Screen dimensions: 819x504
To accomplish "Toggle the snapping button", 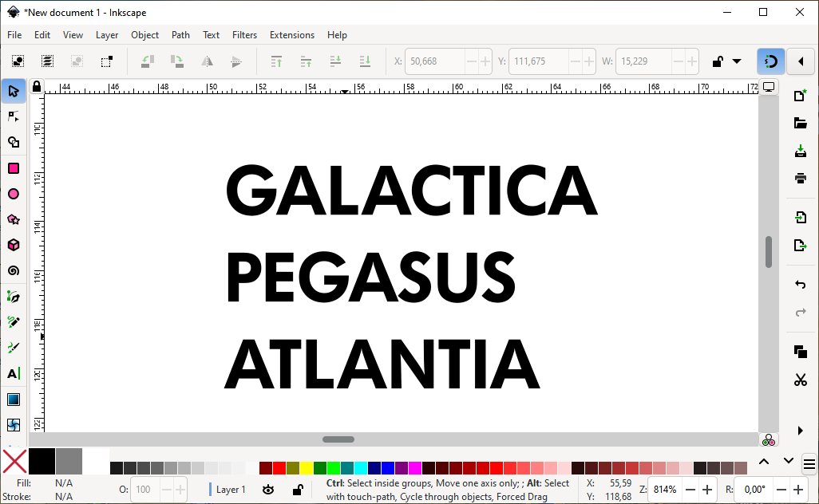I will [x=771, y=61].
